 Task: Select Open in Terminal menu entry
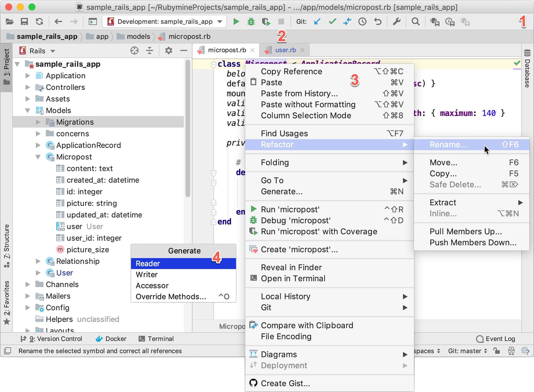pos(329,278)
